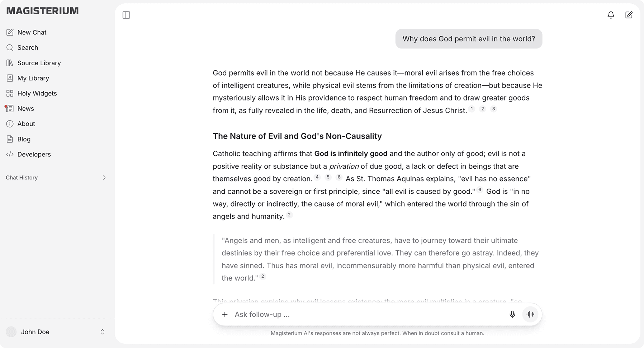Open the notifications bell
Image resolution: width=644 pixels, height=348 pixels.
[x=611, y=15]
